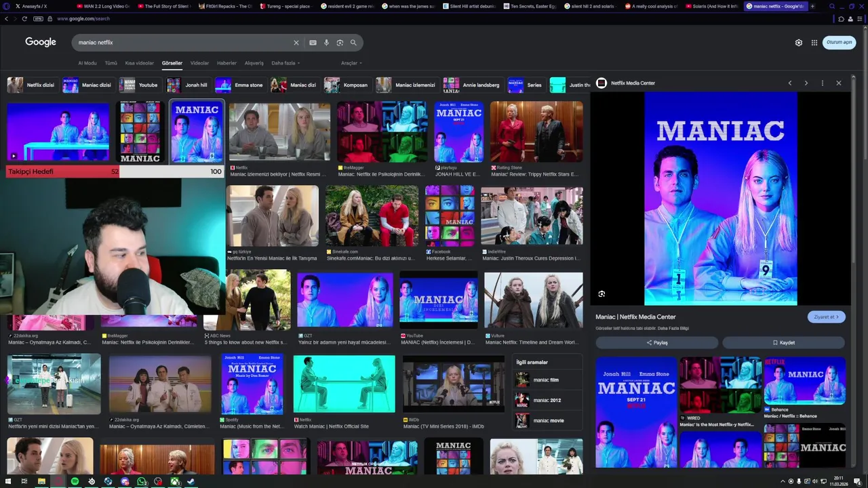Select the 'Youtube' filter chip
Image resolution: width=868 pixels, height=488 pixels.
tap(140, 85)
